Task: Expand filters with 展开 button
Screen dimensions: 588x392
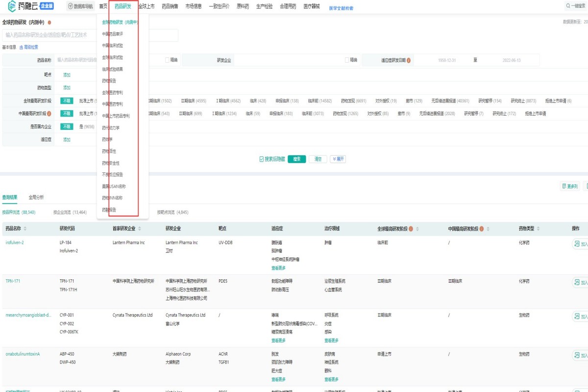Action: click(338, 159)
